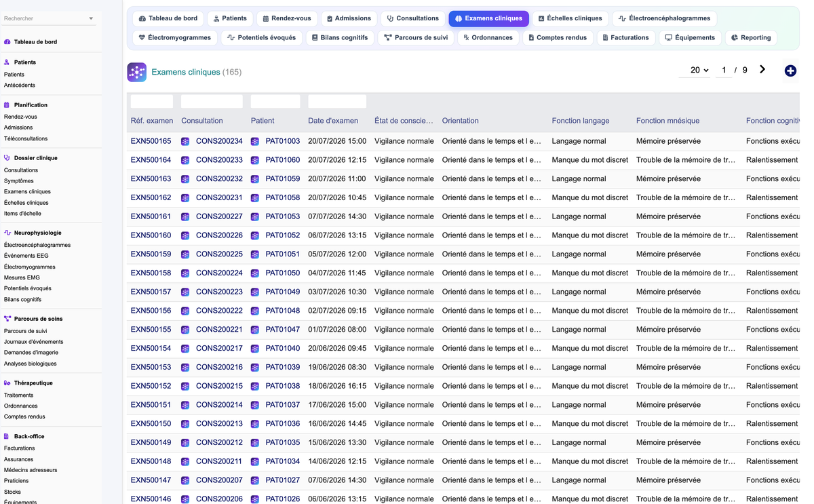This screenshot has width=814, height=504.
Task: Click 'Mémoire préservée' in EXN500157 row
Action: pos(668,292)
